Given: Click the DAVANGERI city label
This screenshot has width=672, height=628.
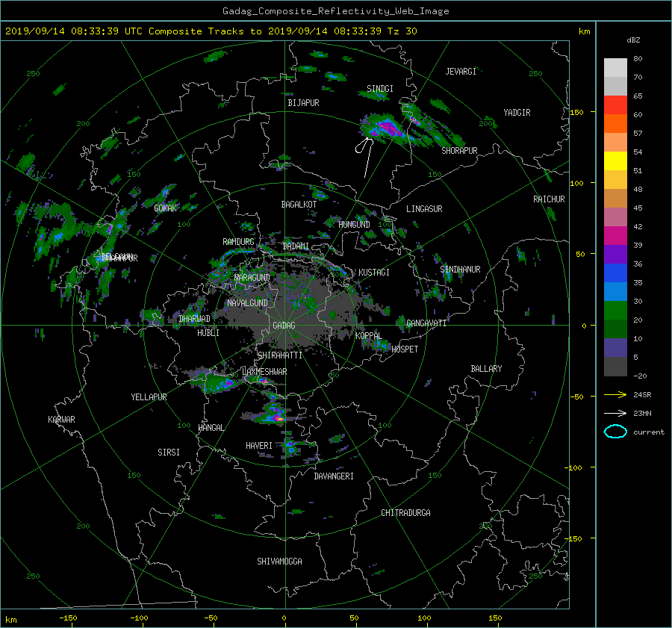Looking at the screenshot, I should click(334, 476).
